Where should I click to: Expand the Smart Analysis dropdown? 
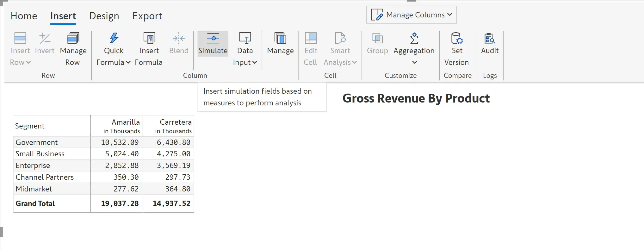(x=354, y=62)
